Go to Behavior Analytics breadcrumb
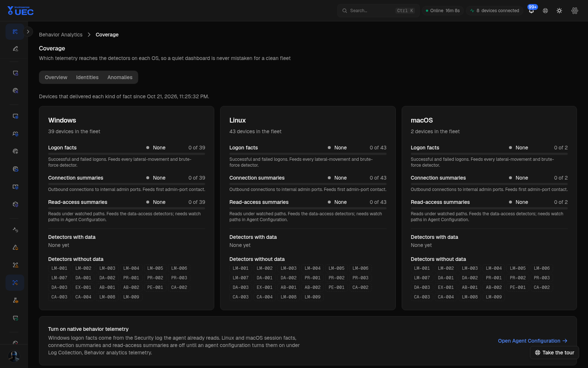588x368 pixels. coord(61,35)
